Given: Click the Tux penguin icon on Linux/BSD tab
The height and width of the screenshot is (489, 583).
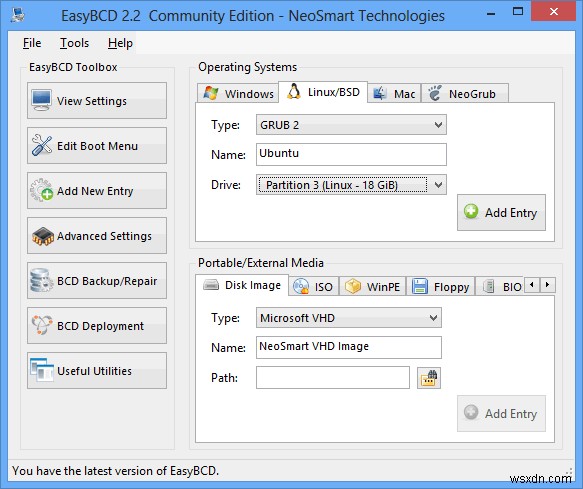Looking at the screenshot, I should (x=294, y=91).
